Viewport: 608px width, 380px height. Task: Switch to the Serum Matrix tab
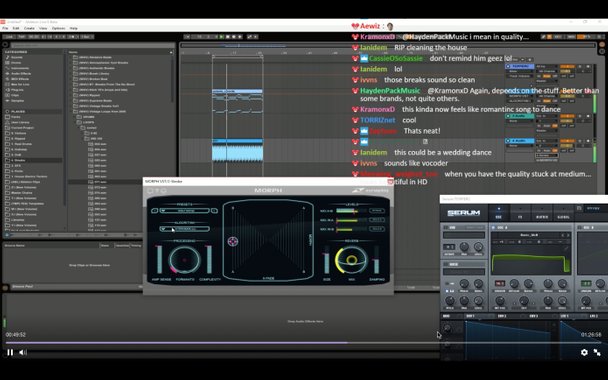tap(541, 217)
